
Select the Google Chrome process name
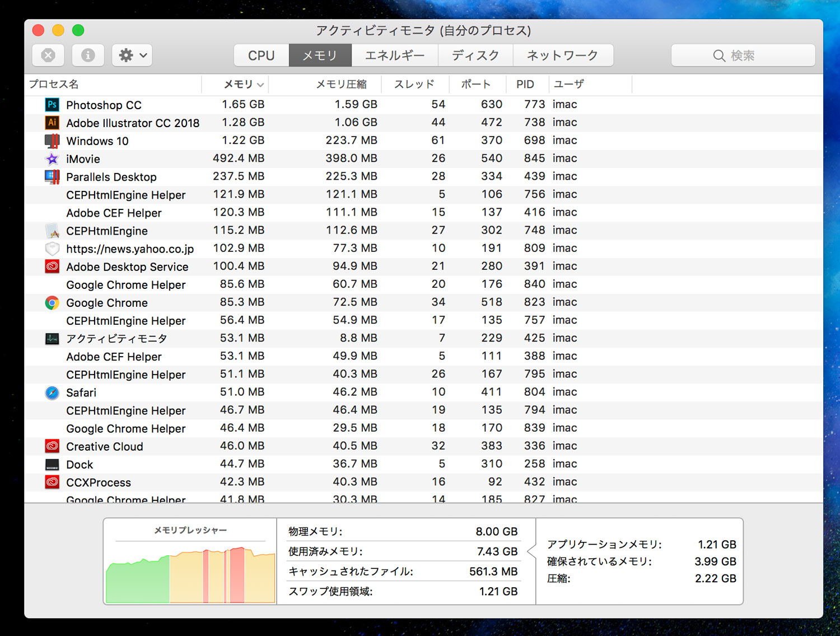pyautogui.click(x=107, y=302)
